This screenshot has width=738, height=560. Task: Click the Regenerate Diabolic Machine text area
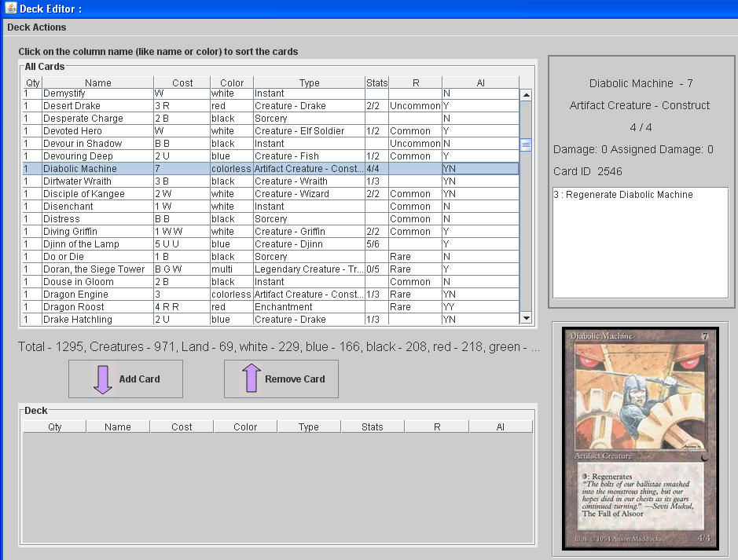pyautogui.click(x=640, y=242)
